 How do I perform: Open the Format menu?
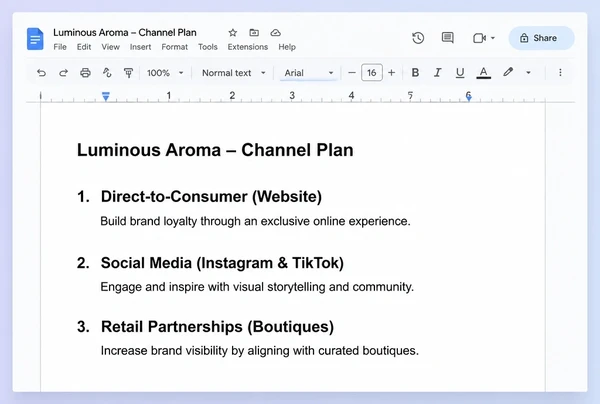click(x=174, y=47)
